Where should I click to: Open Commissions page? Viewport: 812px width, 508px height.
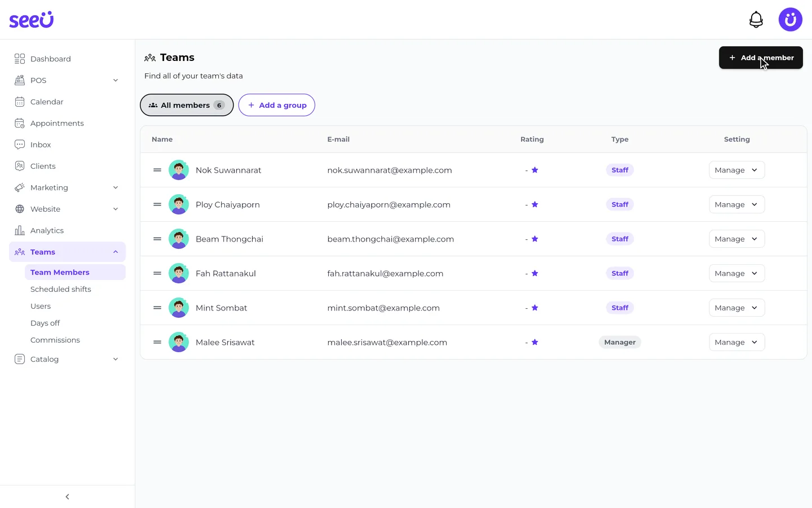55,340
